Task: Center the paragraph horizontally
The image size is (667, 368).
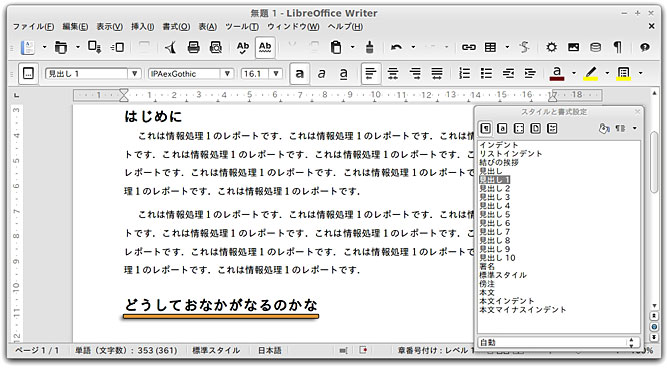Action: [393, 74]
